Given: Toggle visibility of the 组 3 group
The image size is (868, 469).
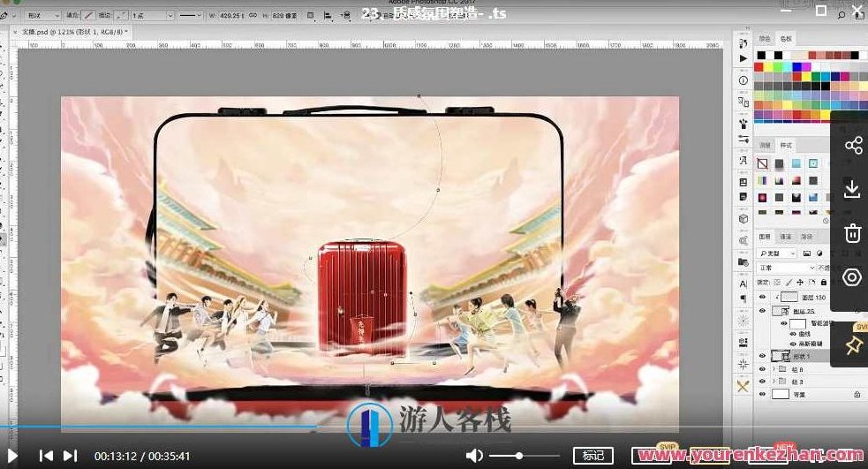Looking at the screenshot, I should (763, 382).
